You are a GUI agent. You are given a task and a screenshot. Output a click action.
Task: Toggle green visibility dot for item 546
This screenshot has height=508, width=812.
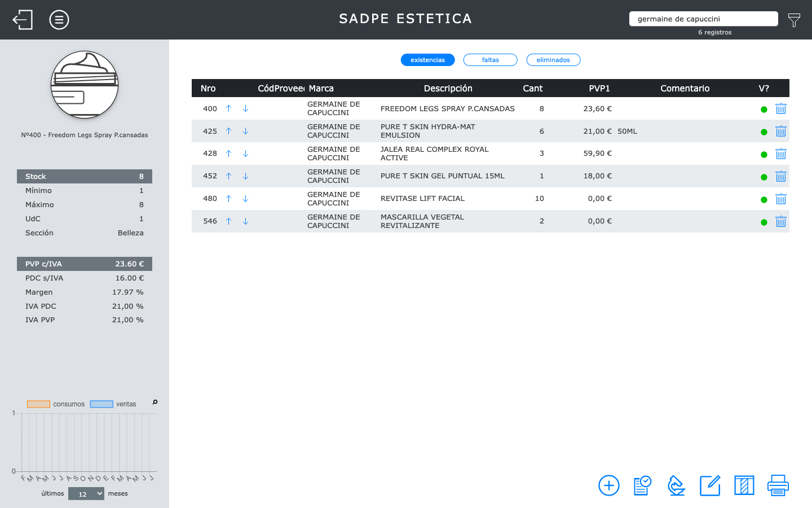pos(764,222)
